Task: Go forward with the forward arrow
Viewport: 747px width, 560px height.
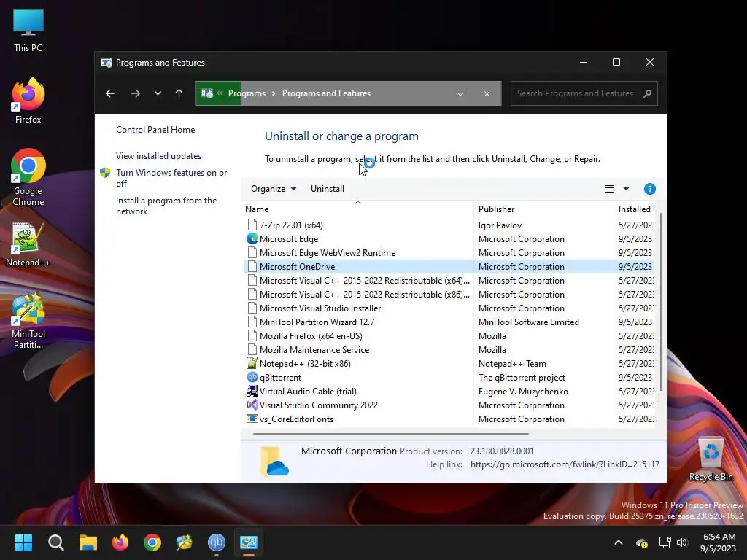Action: [135, 93]
